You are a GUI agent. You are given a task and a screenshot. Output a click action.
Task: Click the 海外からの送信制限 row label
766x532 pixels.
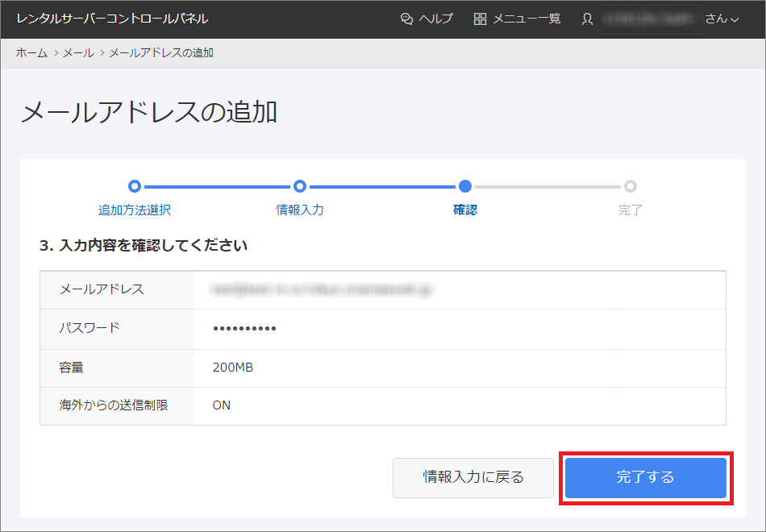pyautogui.click(x=114, y=405)
